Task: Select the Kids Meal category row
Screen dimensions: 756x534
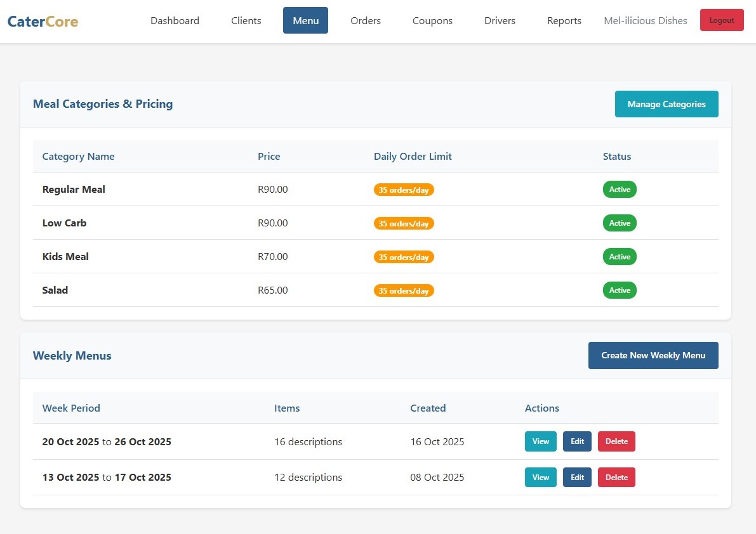Action: tap(65, 257)
